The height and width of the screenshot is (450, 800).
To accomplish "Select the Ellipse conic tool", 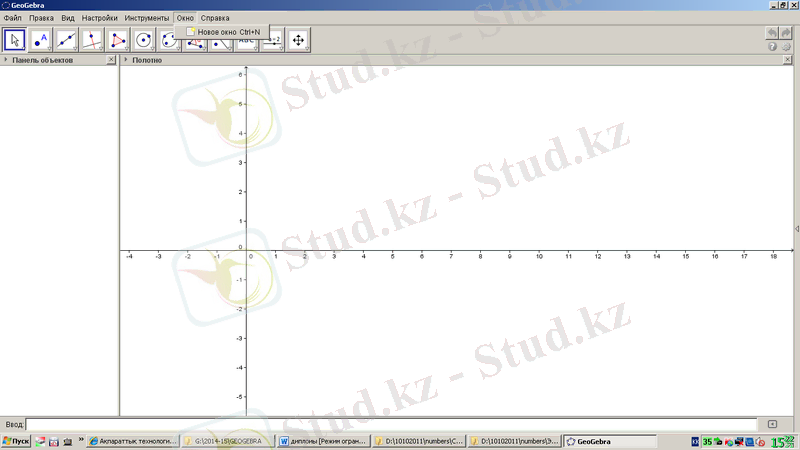I will click(169, 40).
